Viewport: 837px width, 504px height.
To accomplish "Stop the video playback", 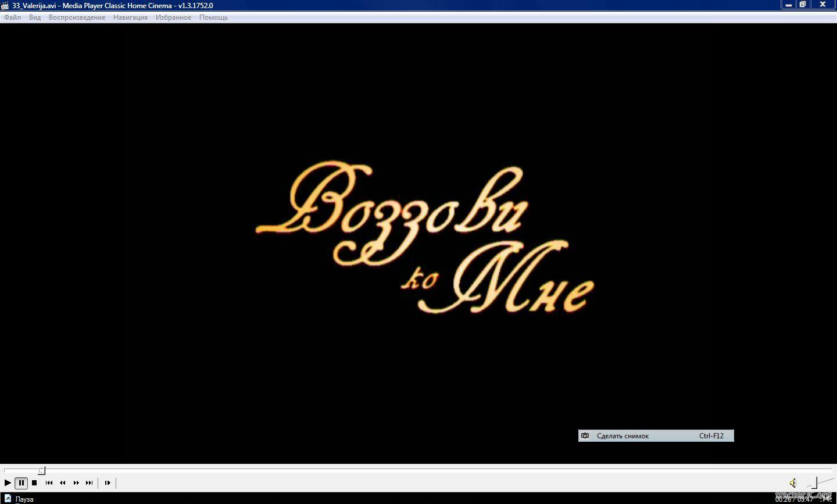I will (34, 482).
